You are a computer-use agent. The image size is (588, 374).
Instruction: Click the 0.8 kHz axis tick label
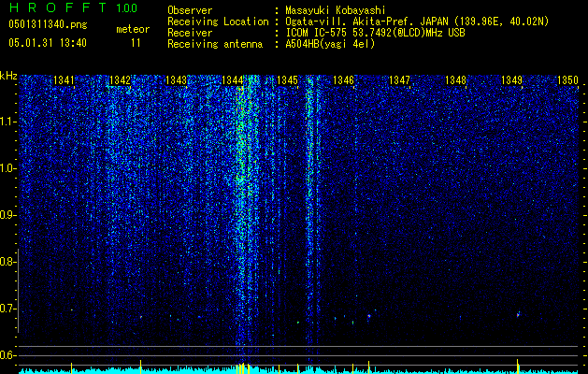(x=7, y=262)
